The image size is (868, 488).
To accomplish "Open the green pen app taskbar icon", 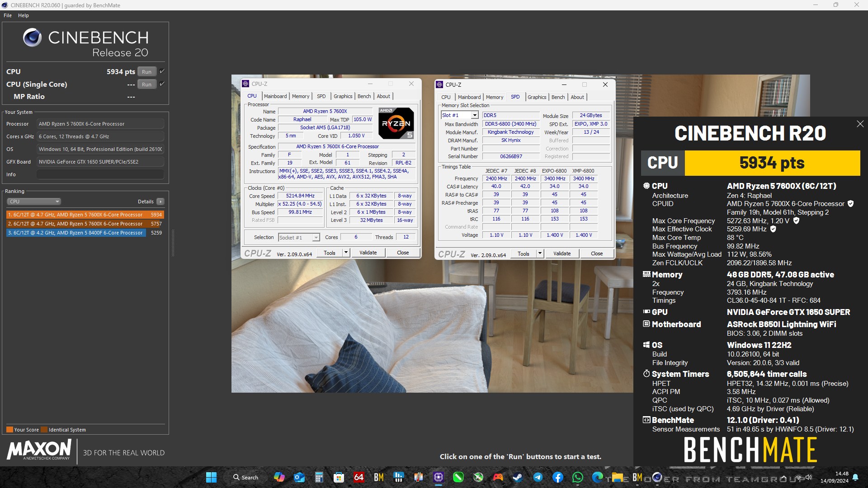I will 458,477.
